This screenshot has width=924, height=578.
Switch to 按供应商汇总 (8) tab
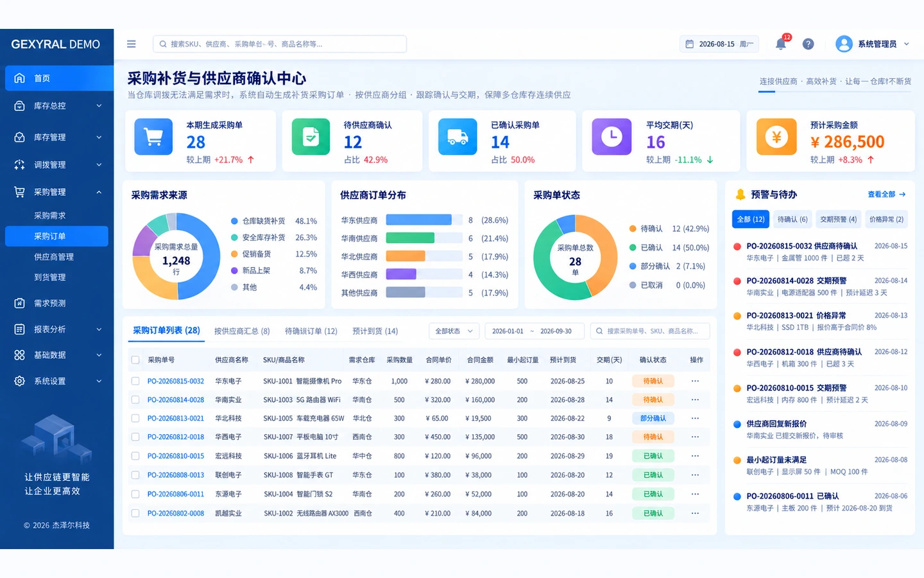[x=242, y=331]
